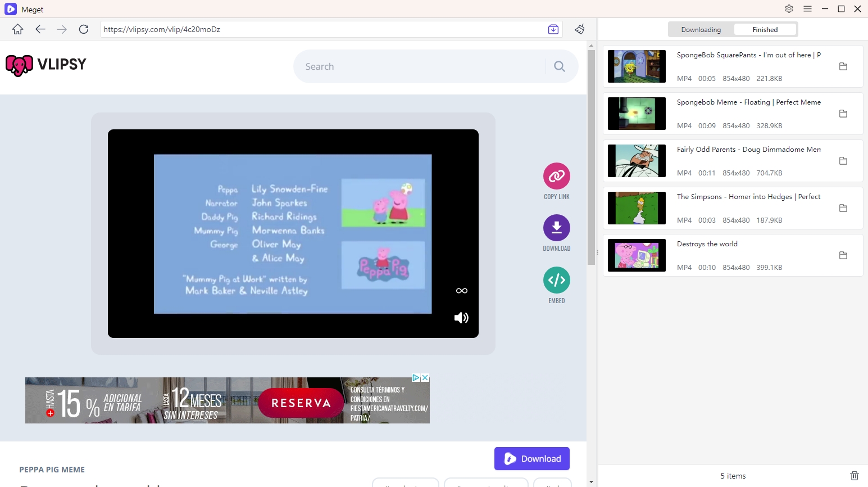Minimize the Meget window
Image resolution: width=868 pixels, height=487 pixels.
coord(825,9)
